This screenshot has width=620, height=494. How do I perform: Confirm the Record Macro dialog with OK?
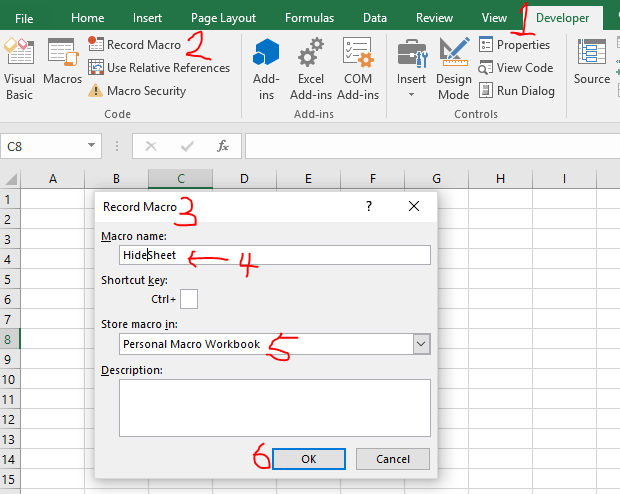[309, 459]
